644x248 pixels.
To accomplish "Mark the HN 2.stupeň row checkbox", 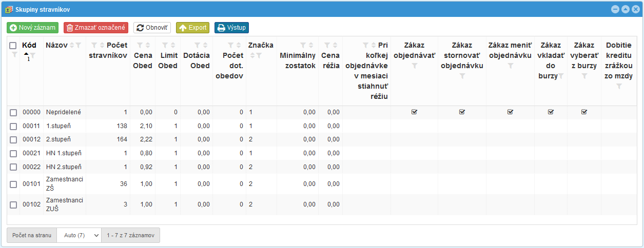I will [13, 167].
